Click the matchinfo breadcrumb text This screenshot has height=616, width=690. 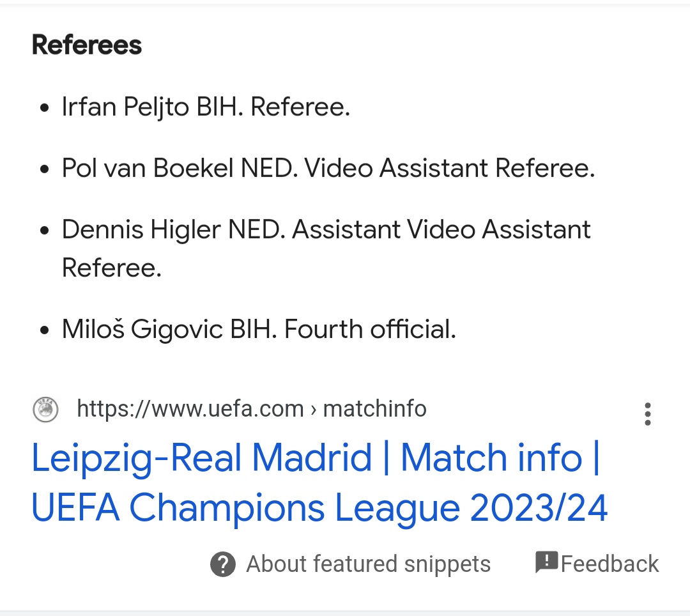click(x=374, y=408)
